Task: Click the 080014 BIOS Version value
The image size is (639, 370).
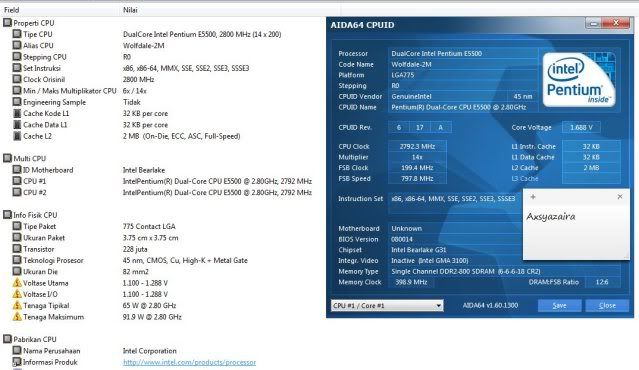Action: 402,239
